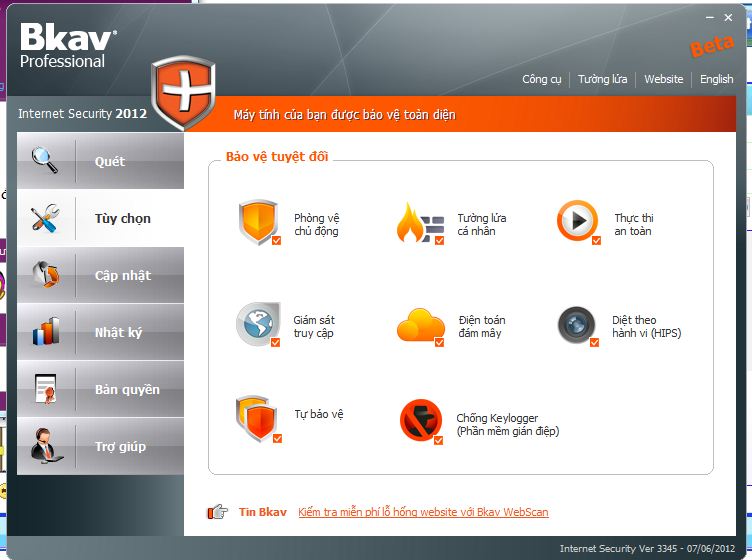This screenshot has height=560, width=752.
Task: Click the Tự bảo vệ label
Action: tap(319, 414)
